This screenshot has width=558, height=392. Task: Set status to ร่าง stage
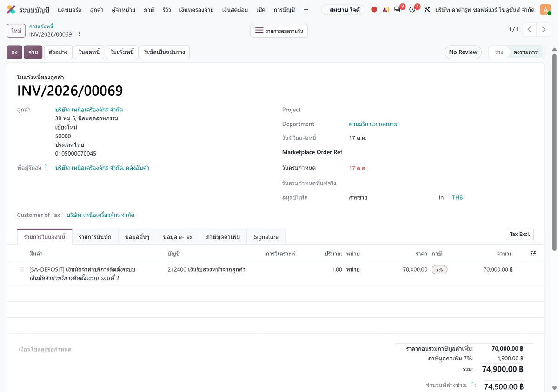coord(499,52)
